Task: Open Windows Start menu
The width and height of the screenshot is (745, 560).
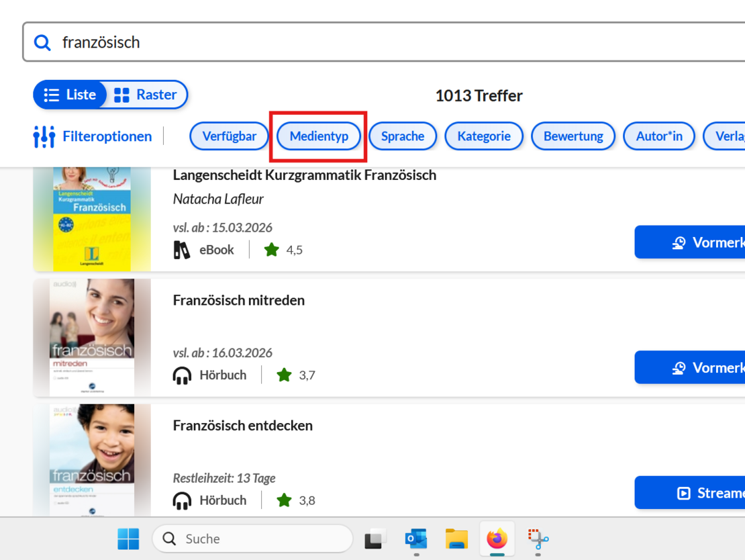Action: pyautogui.click(x=128, y=539)
